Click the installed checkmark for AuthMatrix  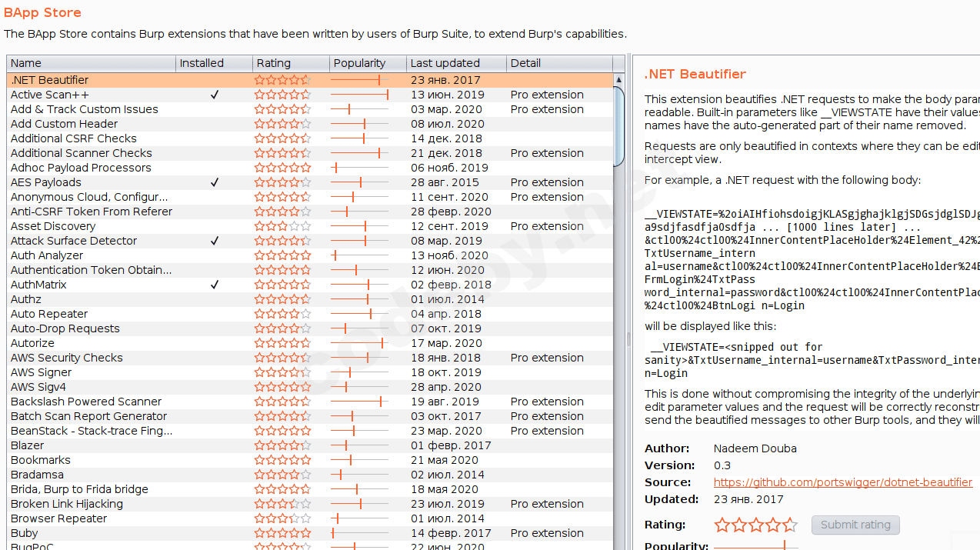[x=215, y=285]
